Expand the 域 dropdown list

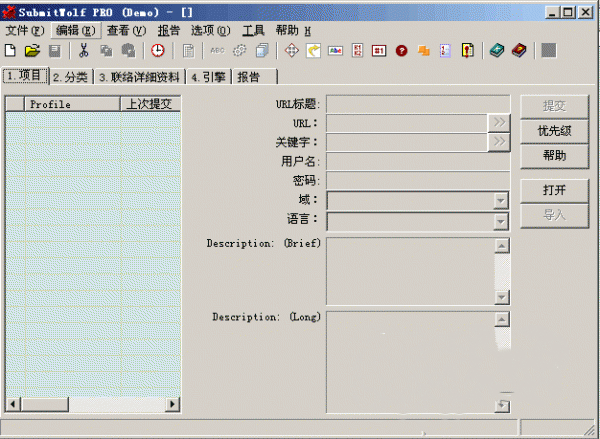tap(500, 200)
